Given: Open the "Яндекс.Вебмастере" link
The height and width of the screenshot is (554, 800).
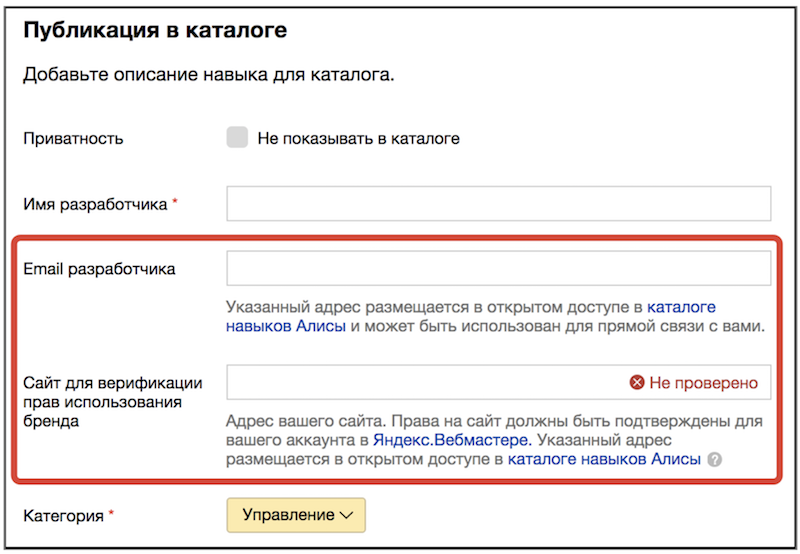Looking at the screenshot, I should pos(452,440).
